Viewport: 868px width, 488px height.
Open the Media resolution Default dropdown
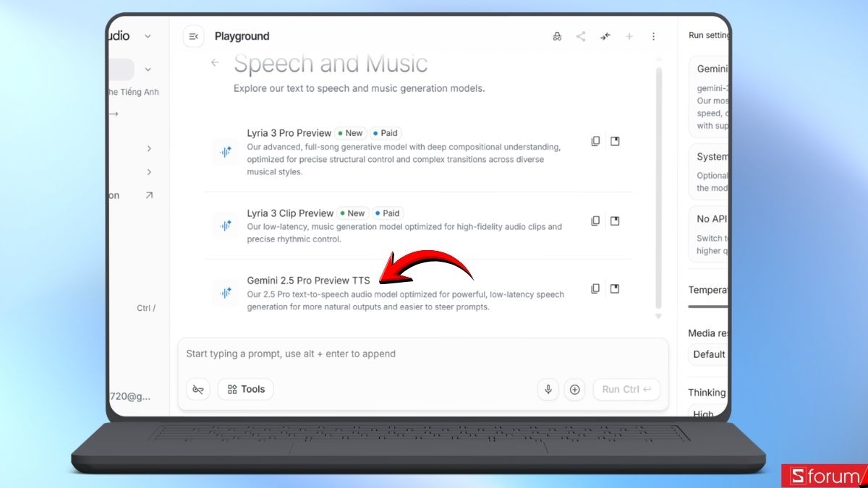pos(708,354)
